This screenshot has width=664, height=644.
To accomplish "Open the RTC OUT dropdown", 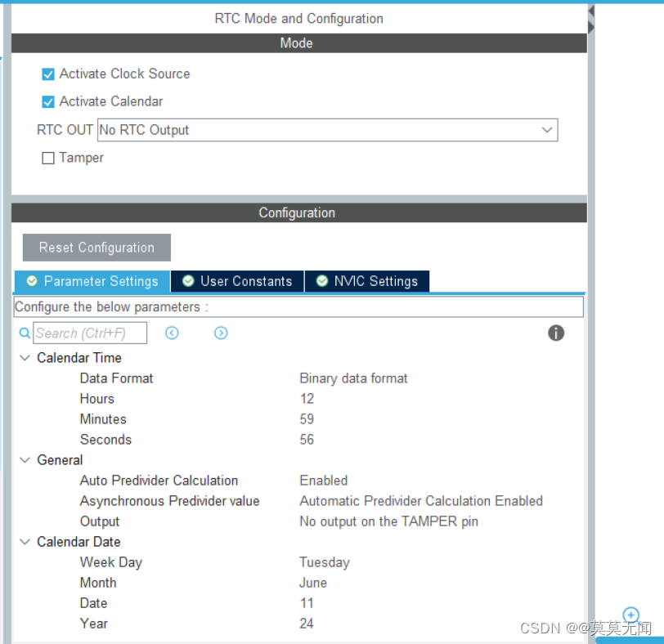I will tap(547, 129).
